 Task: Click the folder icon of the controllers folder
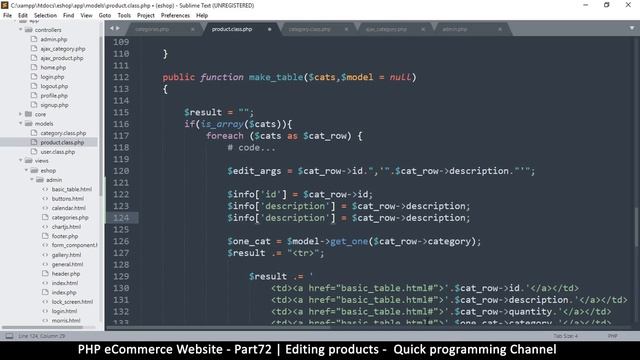point(29,30)
